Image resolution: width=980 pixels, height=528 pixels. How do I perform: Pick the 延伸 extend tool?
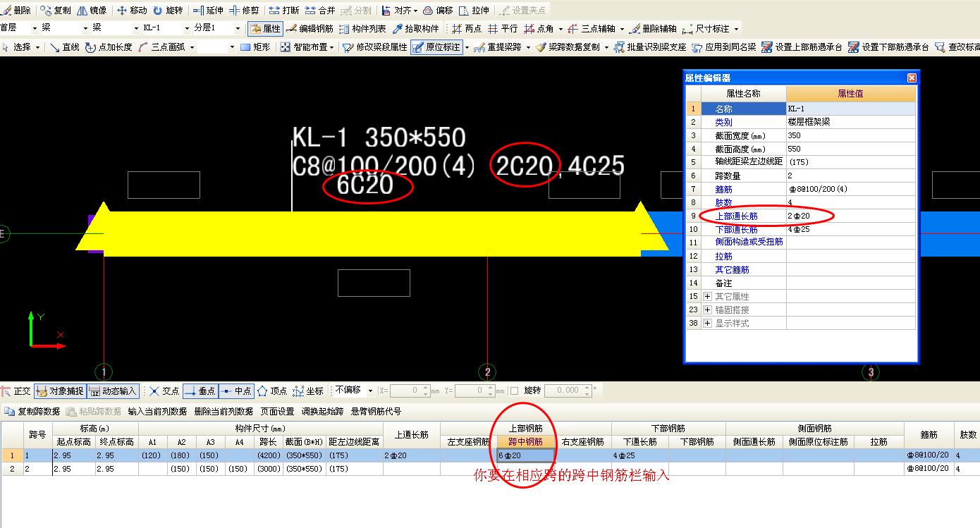(208, 11)
